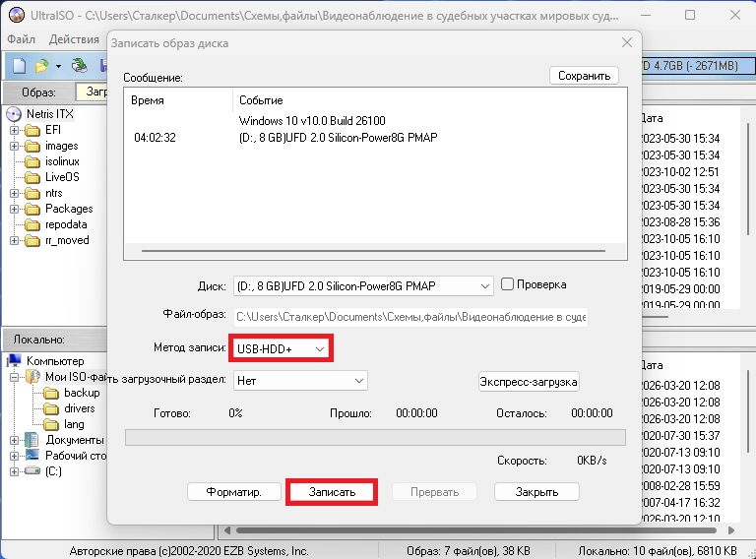Click the images folder icon
The image size is (756, 559).
[32, 147]
